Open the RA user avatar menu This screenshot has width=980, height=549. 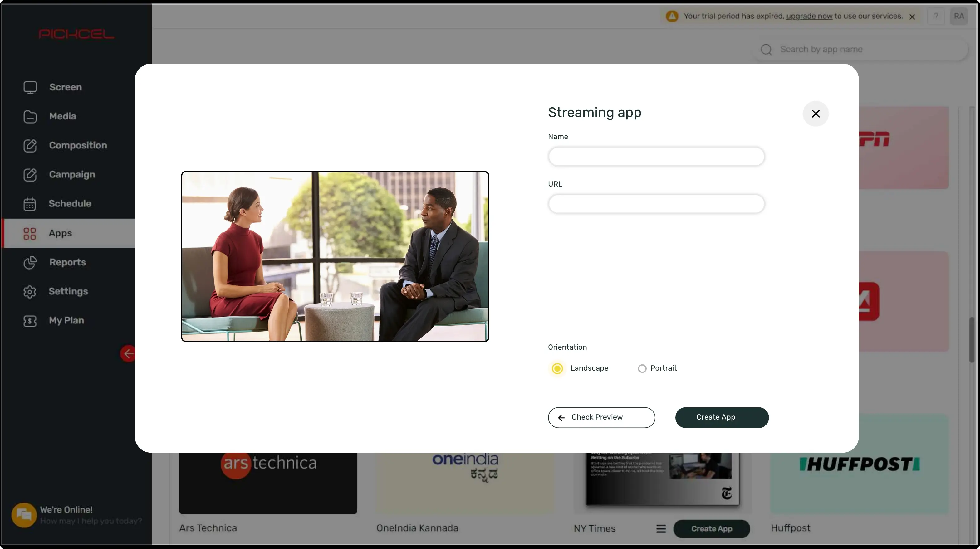959,16
